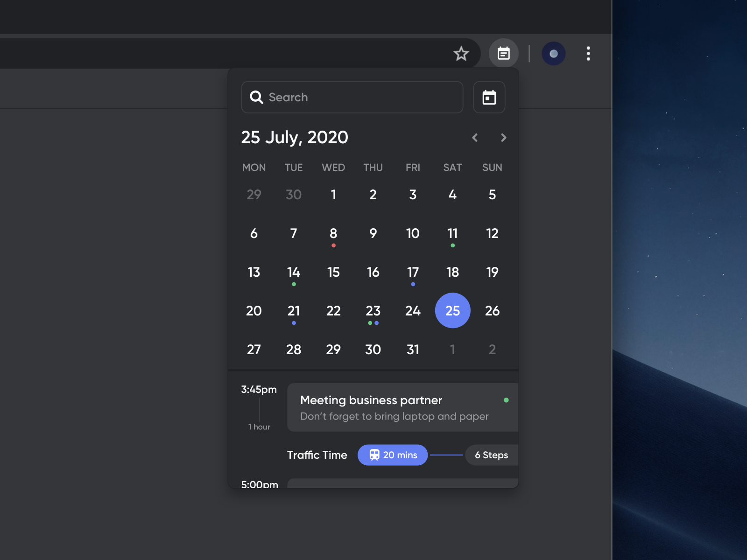Switch to the SAT column header

[x=452, y=168]
